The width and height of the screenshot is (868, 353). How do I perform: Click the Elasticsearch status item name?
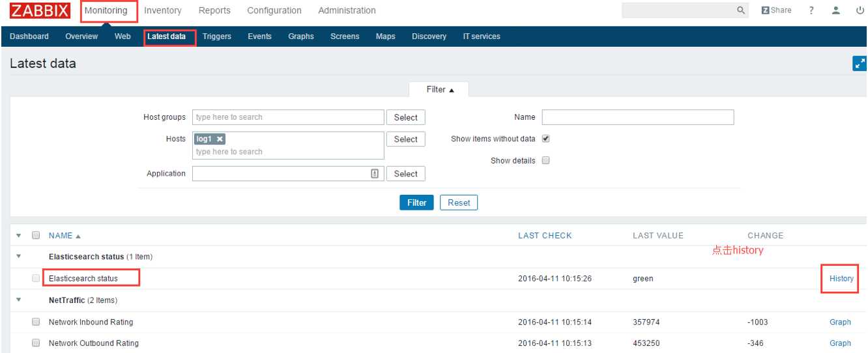(83, 278)
